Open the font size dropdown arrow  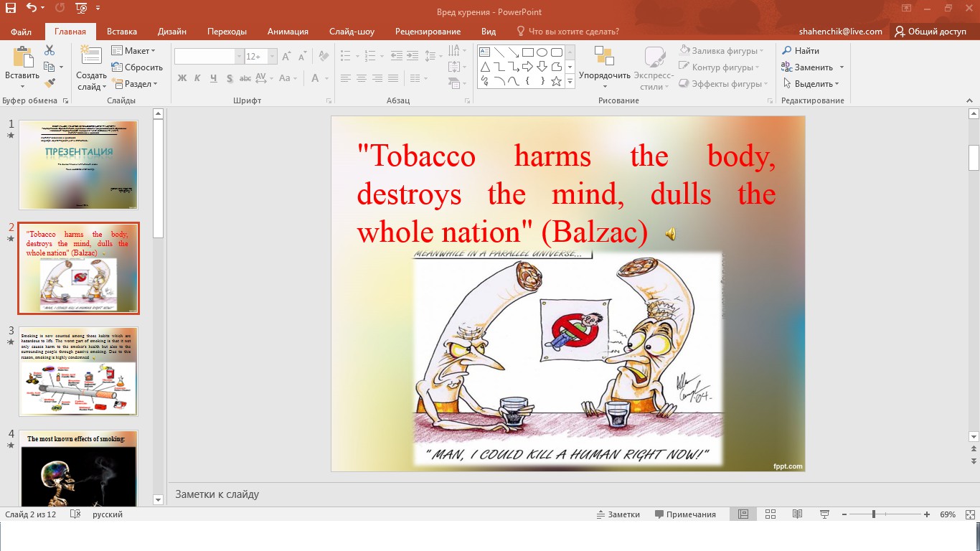[x=273, y=56]
